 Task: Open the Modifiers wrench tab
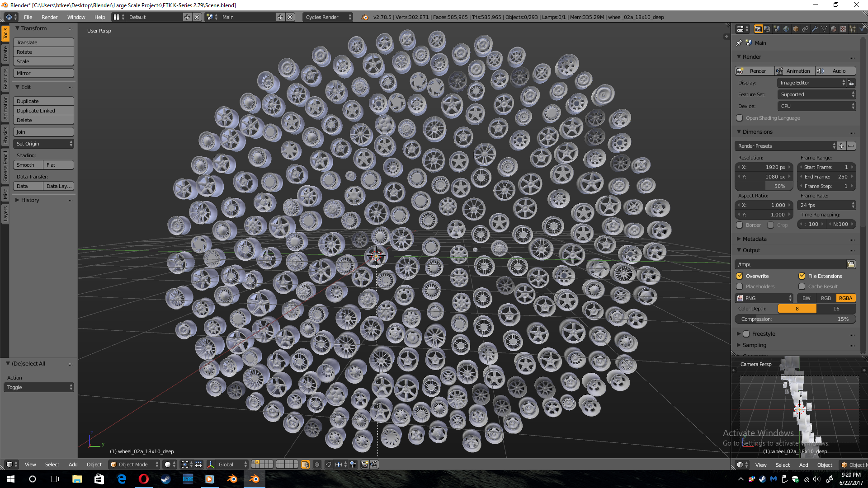click(x=815, y=29)
